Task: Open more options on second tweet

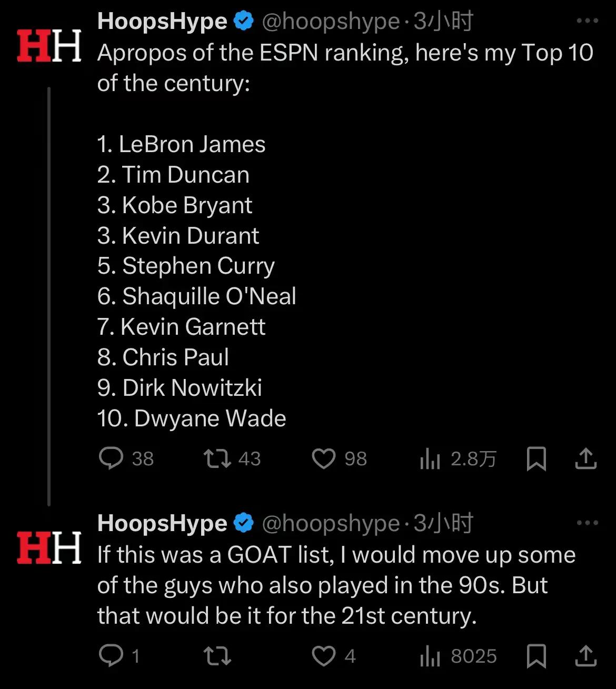Action: coord(588,523)
